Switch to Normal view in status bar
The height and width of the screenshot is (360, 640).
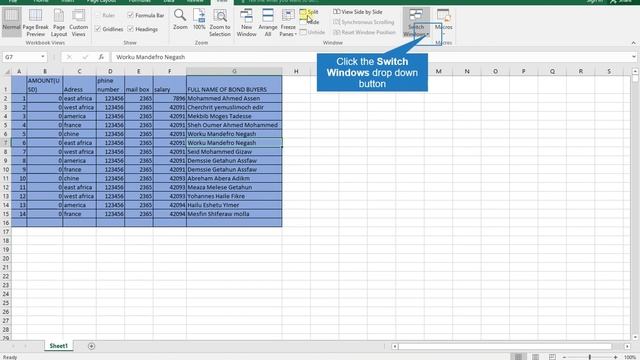(x=518, y=357)
